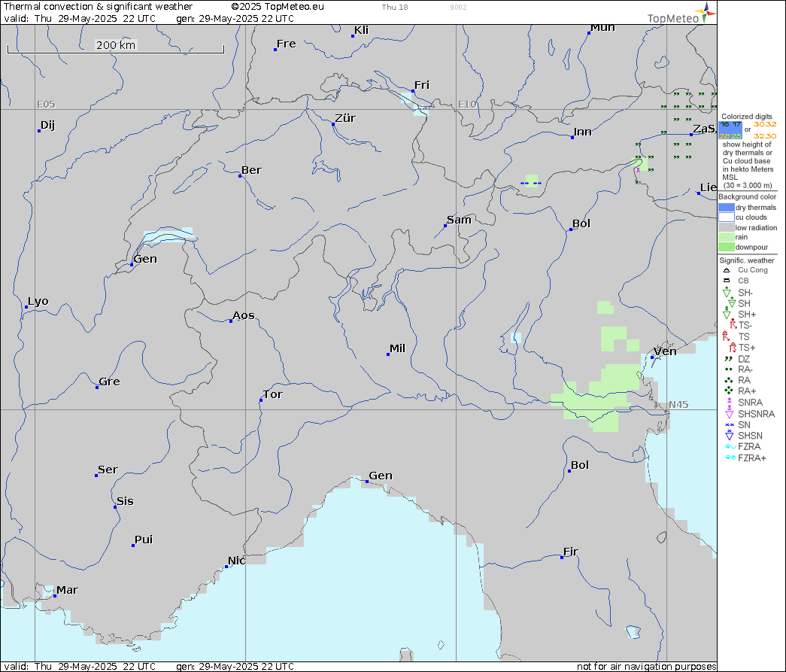Viewport: 786px width, 672px height.
Task: Click the Kli city marker
Action: [353, 35]
